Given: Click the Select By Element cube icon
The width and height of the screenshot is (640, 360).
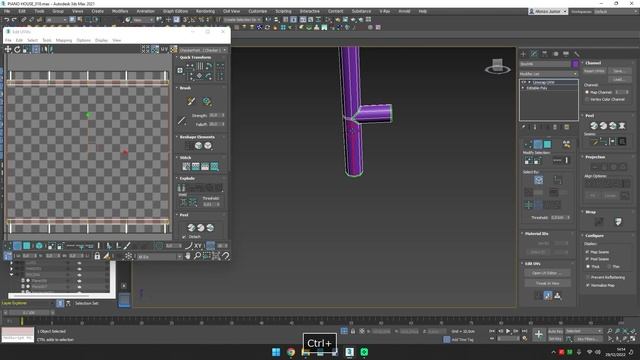Looking at the screenshot, I should pyautogui.click(x=539, y=180).
